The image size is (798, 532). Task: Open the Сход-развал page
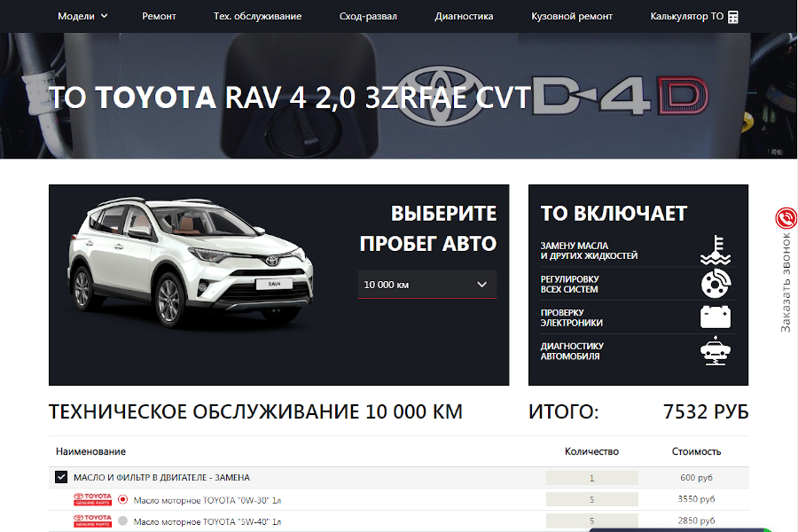coord(368,16)
